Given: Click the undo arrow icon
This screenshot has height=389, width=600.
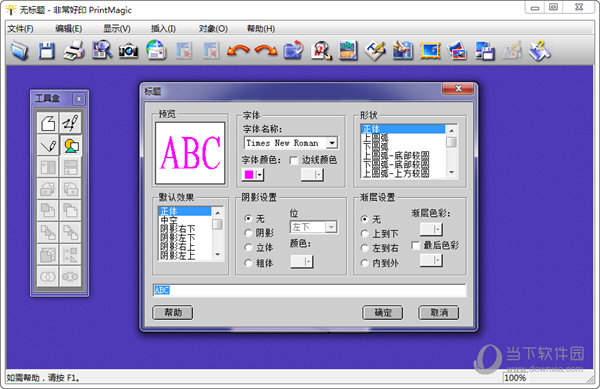Looking at the screenshot, I should click(x=238, y=50).
